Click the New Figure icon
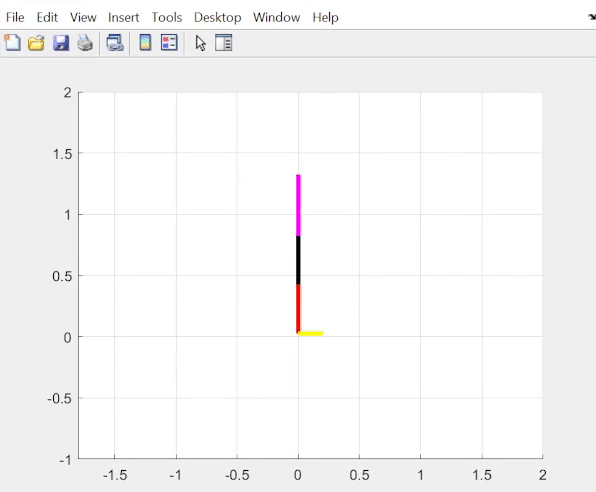 point(12,42)
